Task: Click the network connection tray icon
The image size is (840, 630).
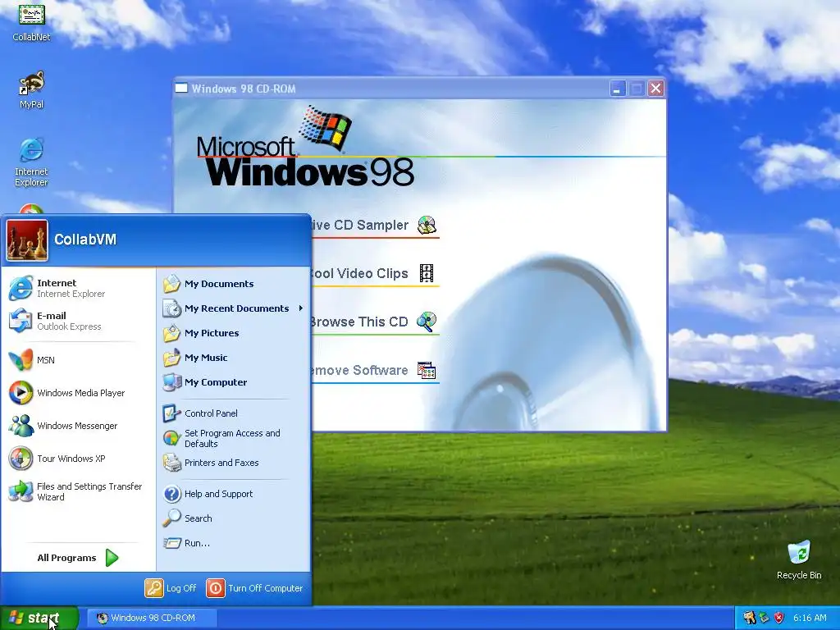Action: (x=764, y=619)
